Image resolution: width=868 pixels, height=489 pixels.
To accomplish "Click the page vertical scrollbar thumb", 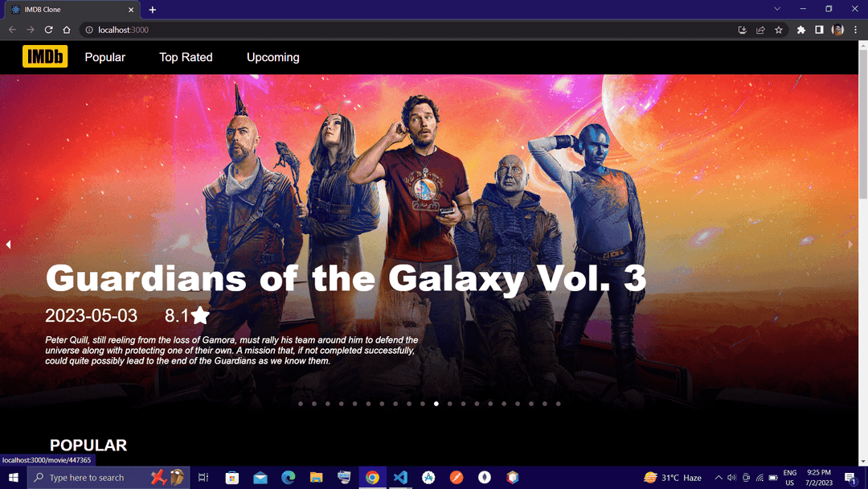I will point(863,123).
